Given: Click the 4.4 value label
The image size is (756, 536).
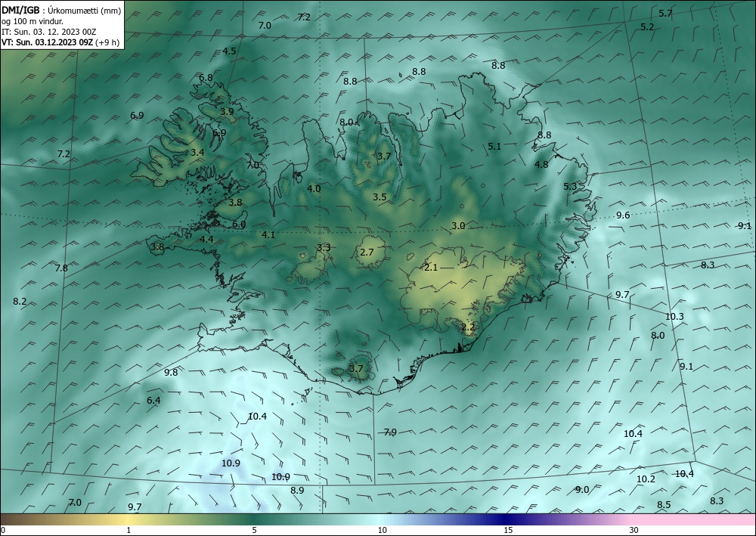Looking at the screenshot, I should (207, 239).
